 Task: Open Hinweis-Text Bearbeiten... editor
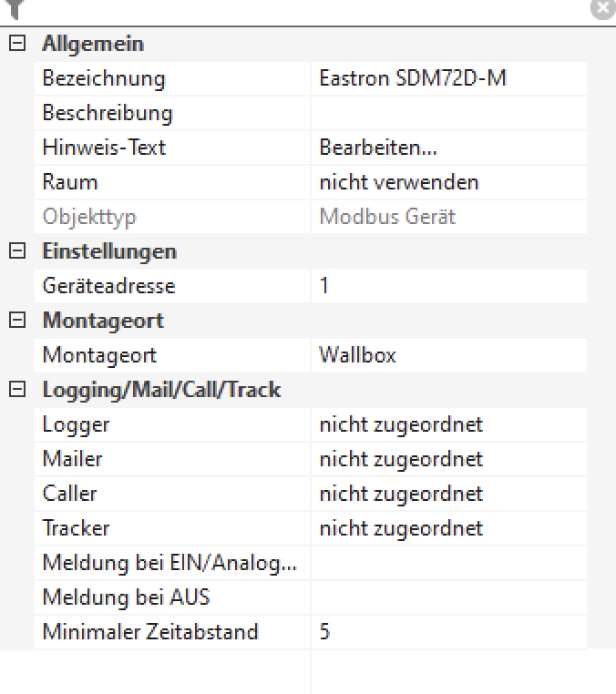(x=447, y=148)
